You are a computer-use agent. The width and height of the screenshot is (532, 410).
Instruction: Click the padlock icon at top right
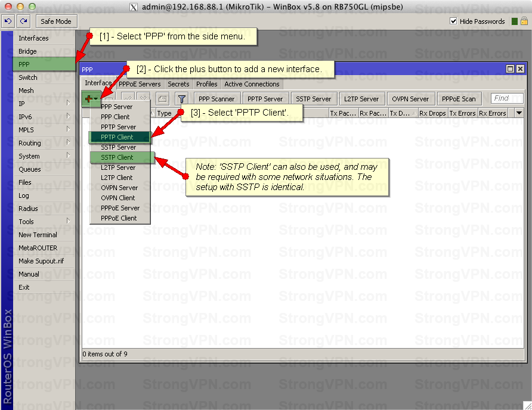(x=524, y=21)
